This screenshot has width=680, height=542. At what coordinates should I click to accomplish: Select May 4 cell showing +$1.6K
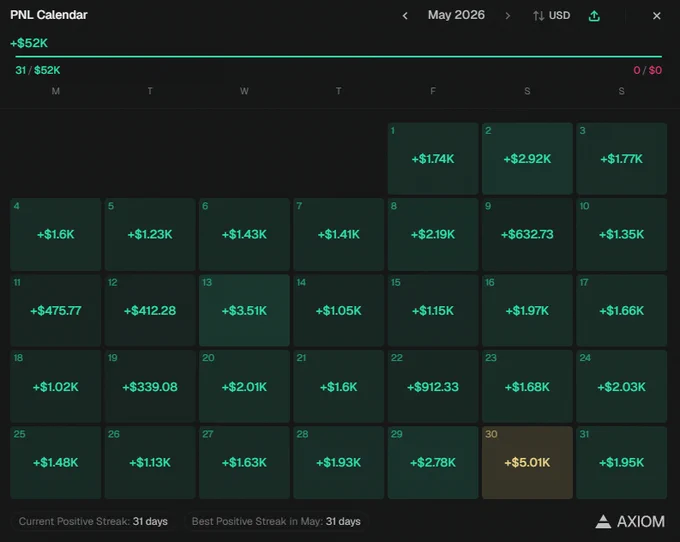pos(56,235)
